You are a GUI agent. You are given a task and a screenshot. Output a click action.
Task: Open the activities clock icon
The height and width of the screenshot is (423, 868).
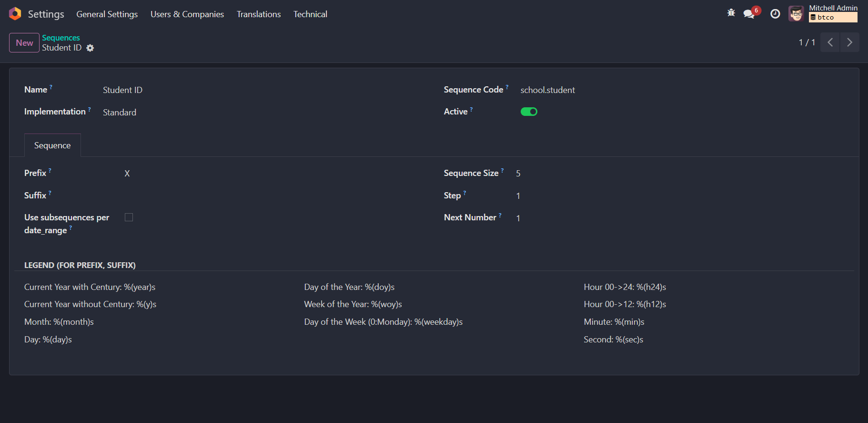[775, 14]
